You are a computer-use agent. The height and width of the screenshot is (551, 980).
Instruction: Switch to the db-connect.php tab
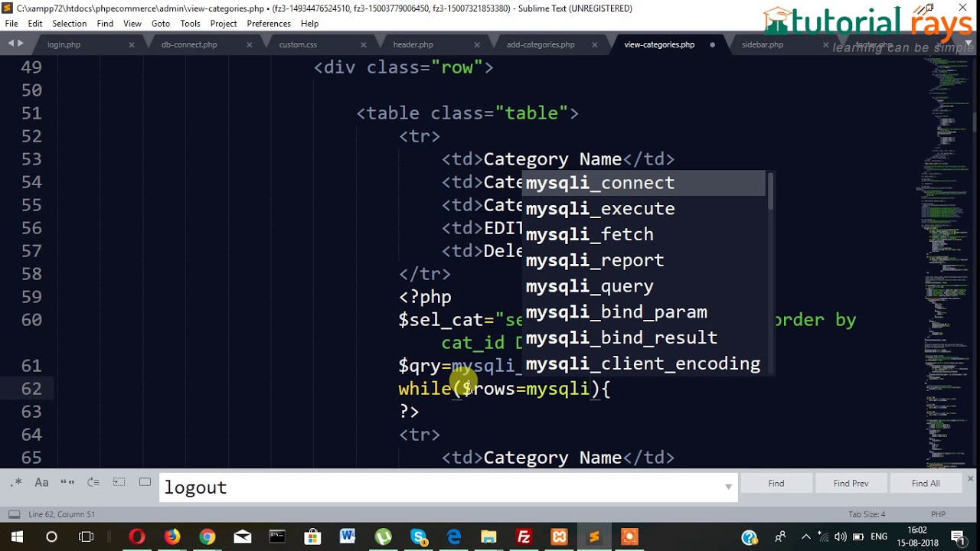point(189,44)
